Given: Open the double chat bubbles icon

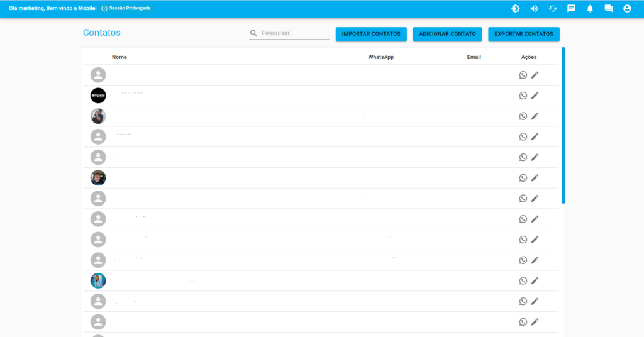Looking at the screenshot, I should coord(608,9).
